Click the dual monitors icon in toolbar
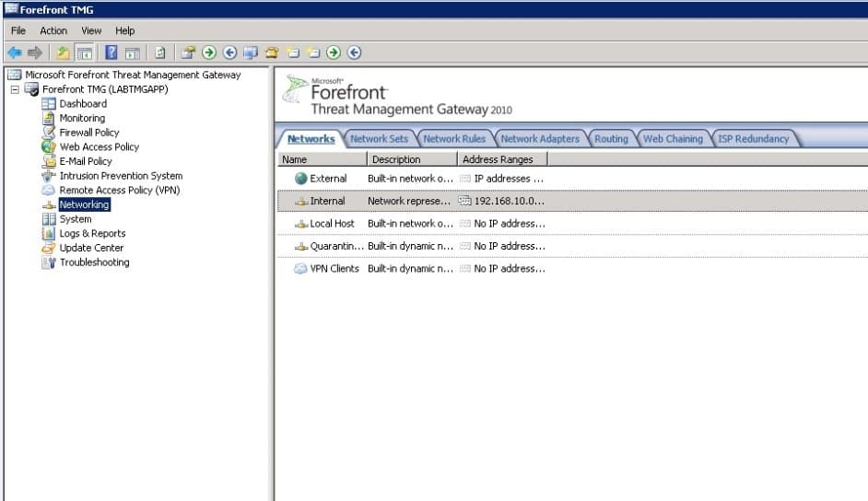The height and width of the screenshot is (501, 868). tap(251, 52)
